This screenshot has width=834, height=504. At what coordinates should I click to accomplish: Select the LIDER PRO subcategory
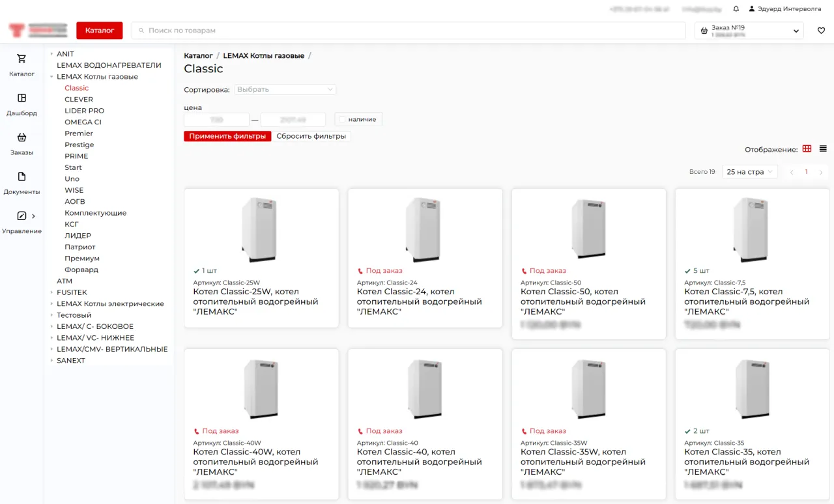84,111
